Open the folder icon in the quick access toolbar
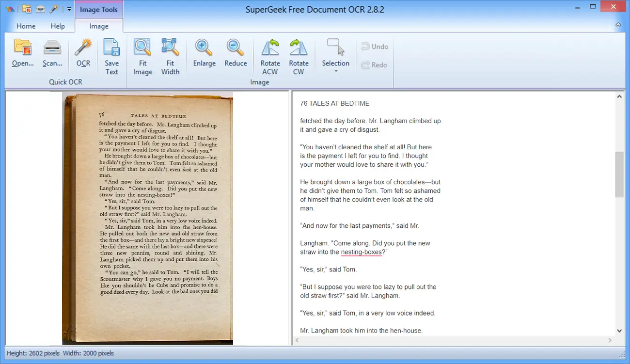The image size is (630, 364). [x=28, y=8]
